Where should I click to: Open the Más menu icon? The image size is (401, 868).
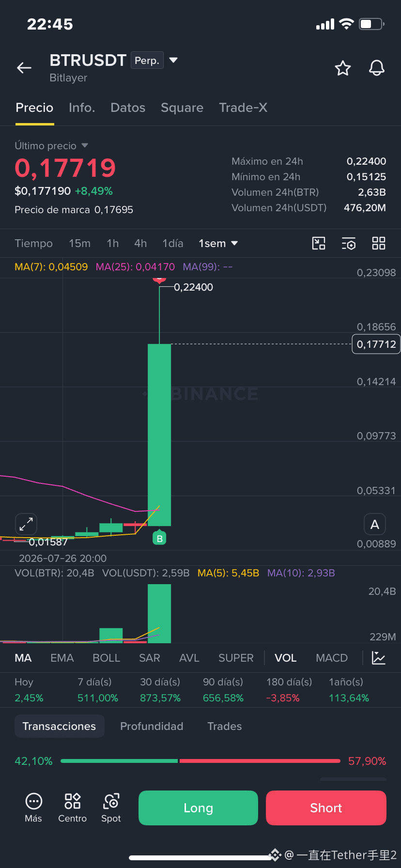pyautogui.click(x=33, y=808)
